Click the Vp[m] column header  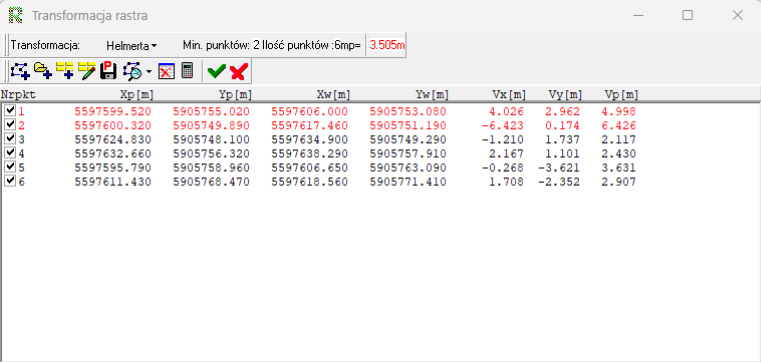[x=622, y=95]
